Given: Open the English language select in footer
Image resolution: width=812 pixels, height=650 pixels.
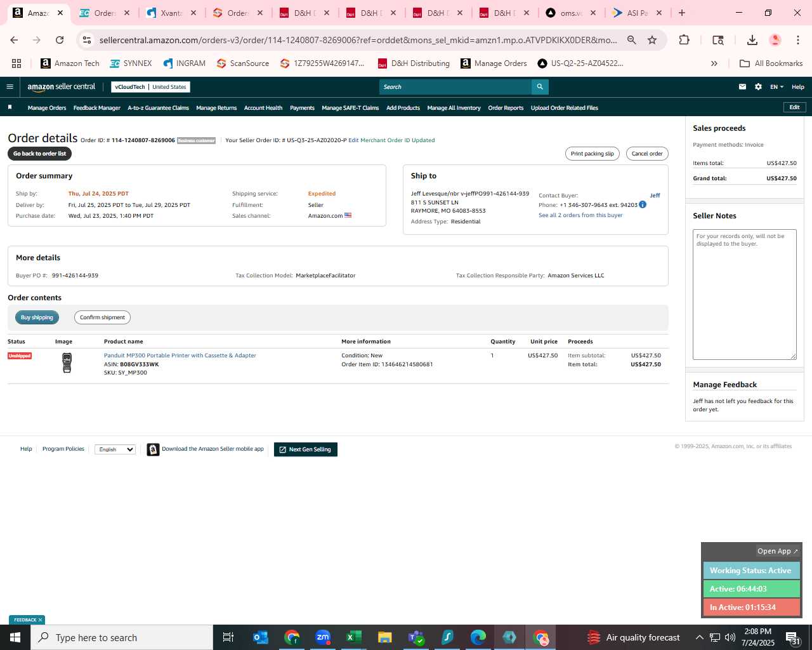Looking at the screenshot, I should [115, 449].
